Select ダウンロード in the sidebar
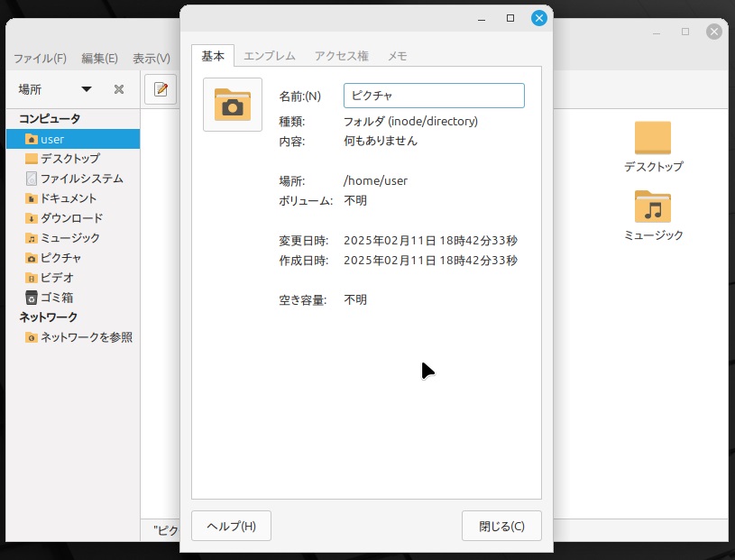 pos(71,218)
